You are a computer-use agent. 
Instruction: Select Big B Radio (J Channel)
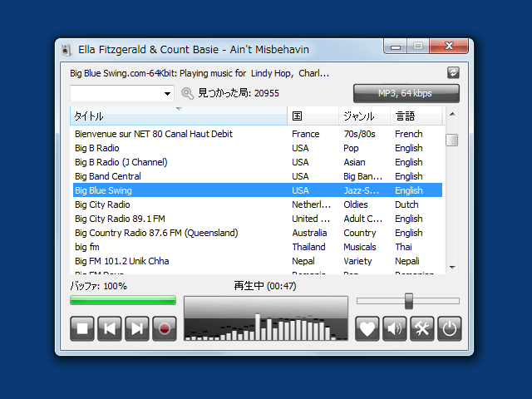257,162
